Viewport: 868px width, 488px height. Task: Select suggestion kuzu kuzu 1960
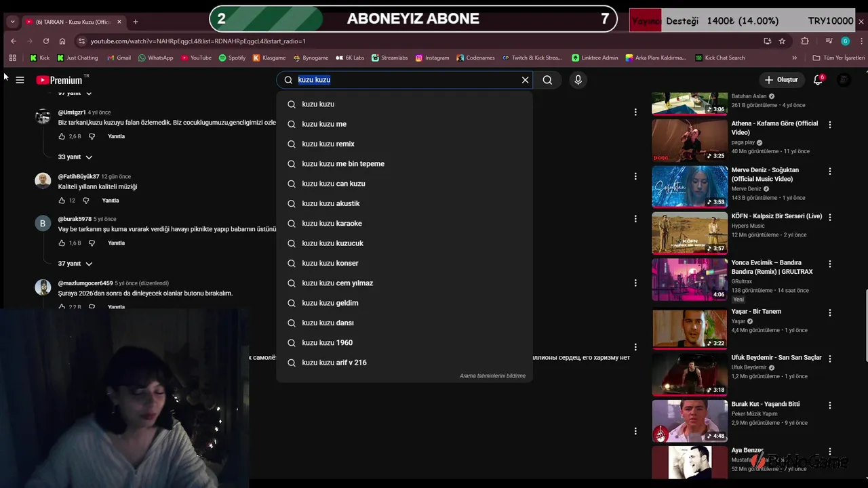[x=404, y=342]
